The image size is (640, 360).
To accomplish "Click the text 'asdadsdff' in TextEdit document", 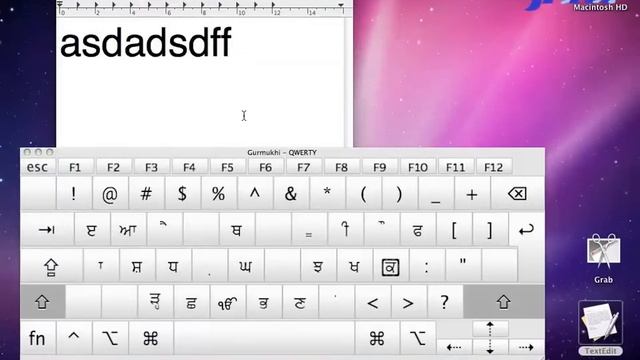I will 146,43.
